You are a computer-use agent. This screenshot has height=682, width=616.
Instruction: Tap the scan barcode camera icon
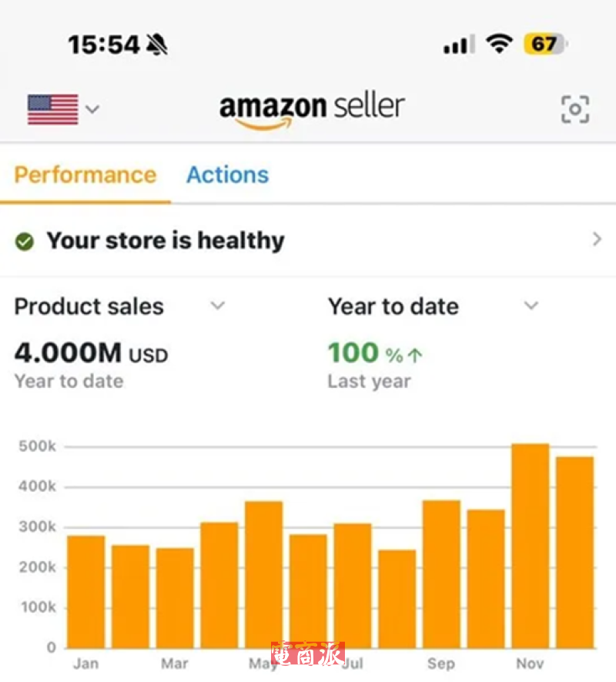click(x=574, y=109)
